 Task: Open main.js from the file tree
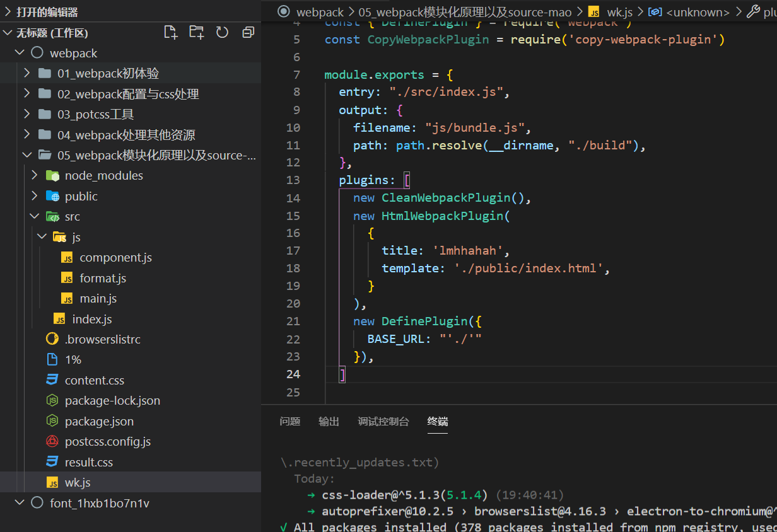pyautogui.click(x=98, y=298)
